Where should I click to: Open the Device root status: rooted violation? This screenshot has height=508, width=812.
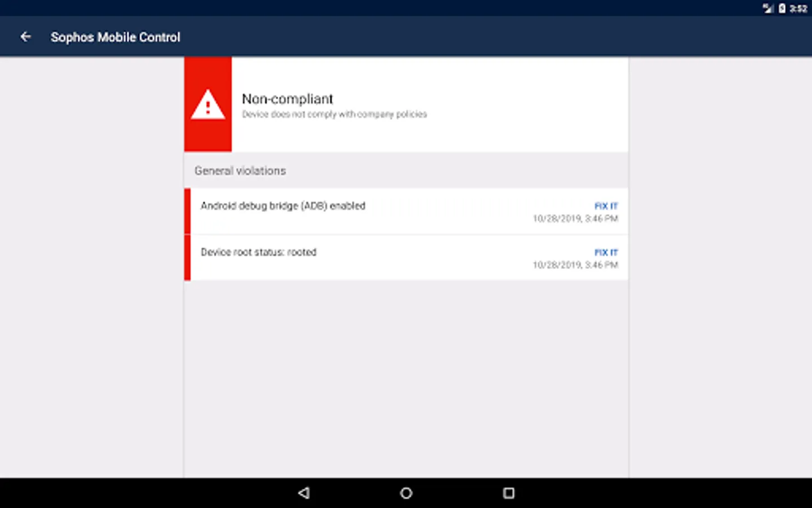pyautogui.click(x=406, y=257)
